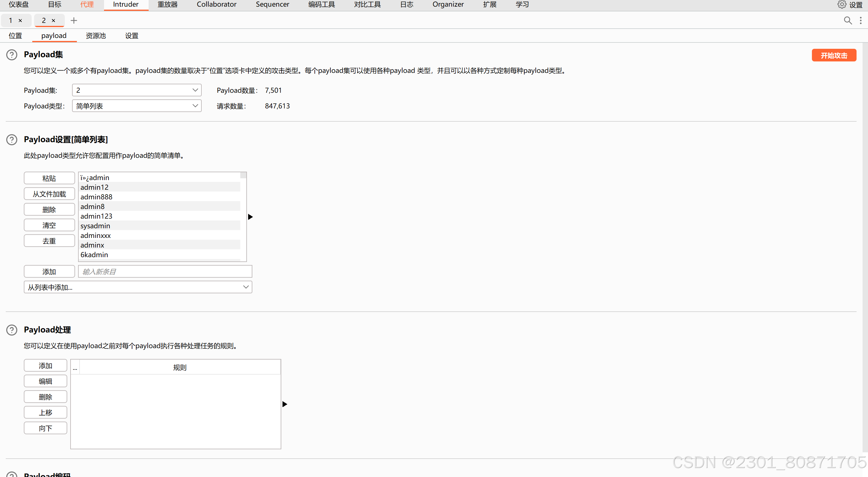Image resolution: width=868 pixels, height=477 pixels.
Task: Click the search magnifier icon
Action: pyautogui.click(x=847, y=20)
